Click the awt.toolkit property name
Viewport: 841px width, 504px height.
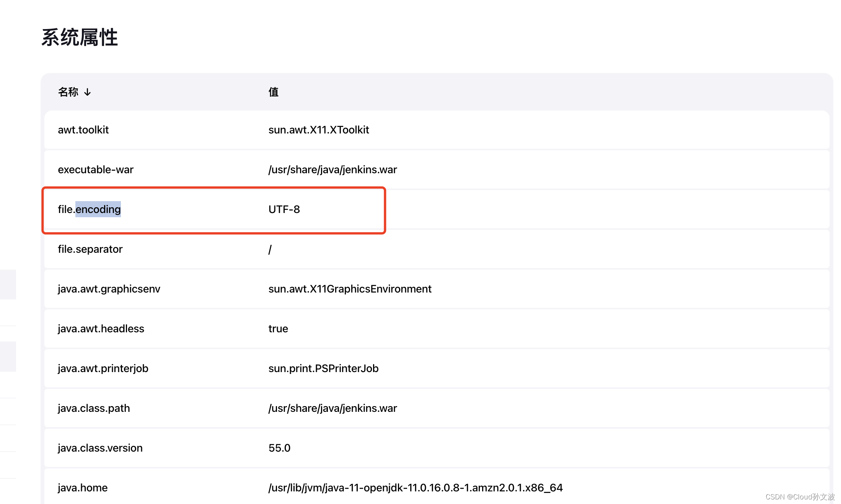pyautogui.click(x=83, y=130)
